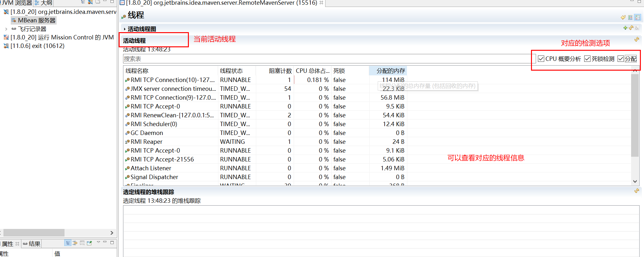644x257 pixels.
Task: Click thread icon of GC Daemon row
Action: (127, 133)
